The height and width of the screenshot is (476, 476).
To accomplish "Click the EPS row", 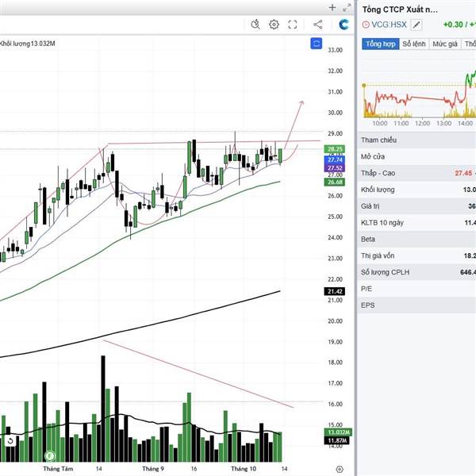I will (417, 305).
